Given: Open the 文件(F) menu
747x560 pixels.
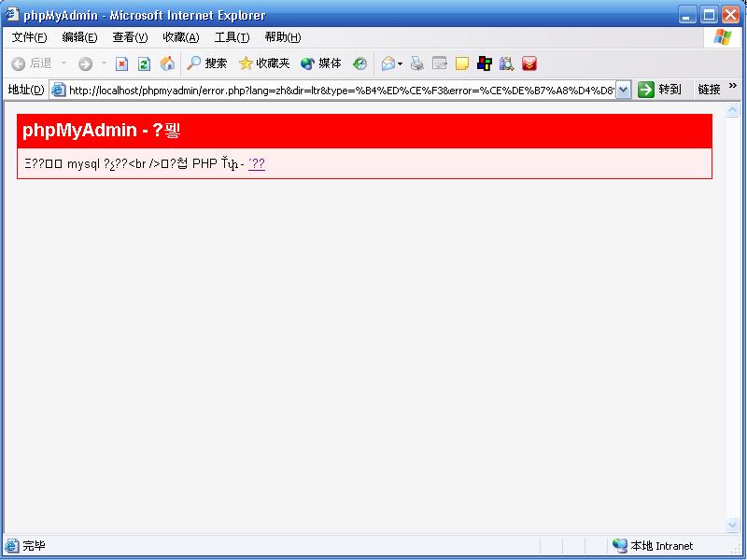Looking at the screenshot, I should (29, 37).
